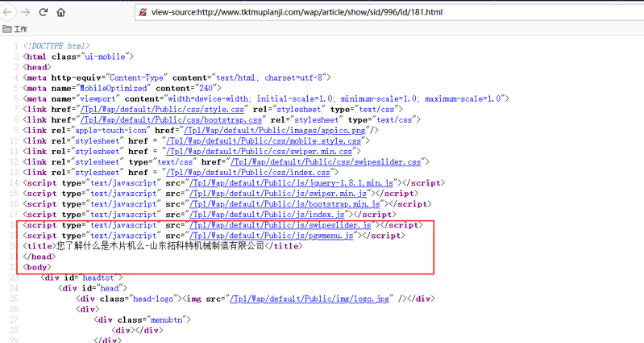The image size is (644, 343).
Task: Reload the view-source page
Action: (44, 12)
